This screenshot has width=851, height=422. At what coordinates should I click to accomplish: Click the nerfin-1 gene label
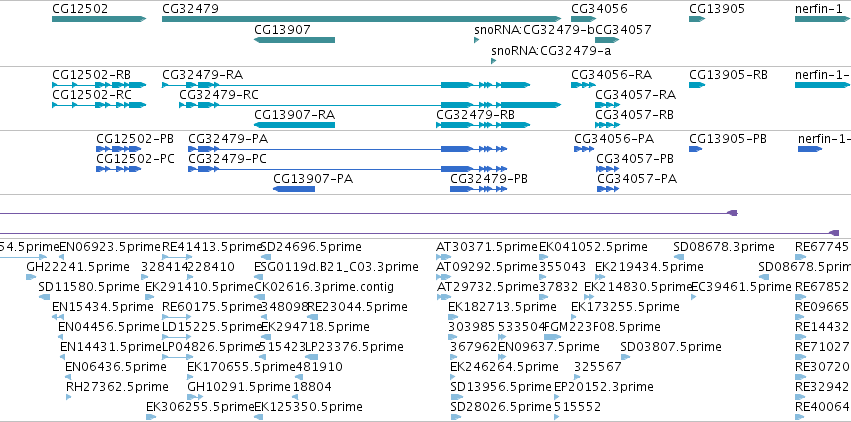(x=820, y=9)
